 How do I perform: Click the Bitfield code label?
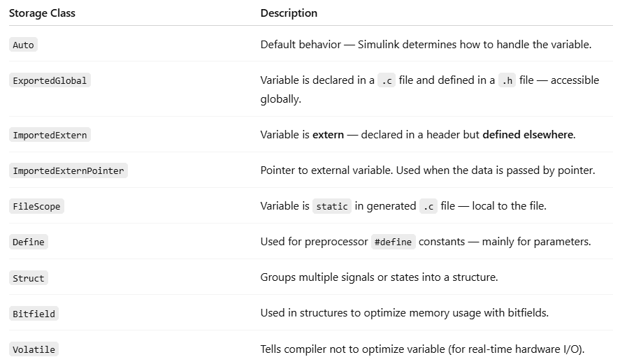tap(34, 314)
